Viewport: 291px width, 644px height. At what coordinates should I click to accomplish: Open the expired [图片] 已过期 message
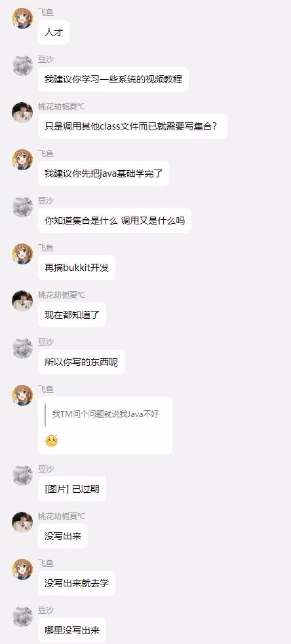(x=72, y=489)
